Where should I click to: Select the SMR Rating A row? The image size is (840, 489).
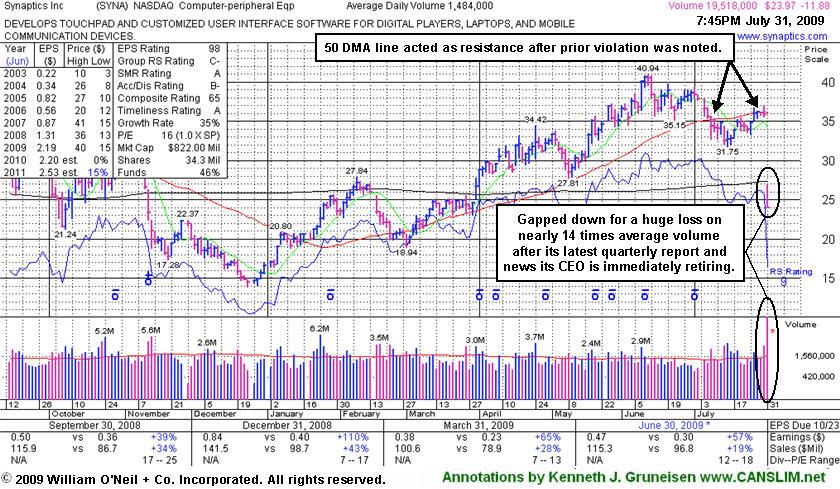click(x=168, y=73)
